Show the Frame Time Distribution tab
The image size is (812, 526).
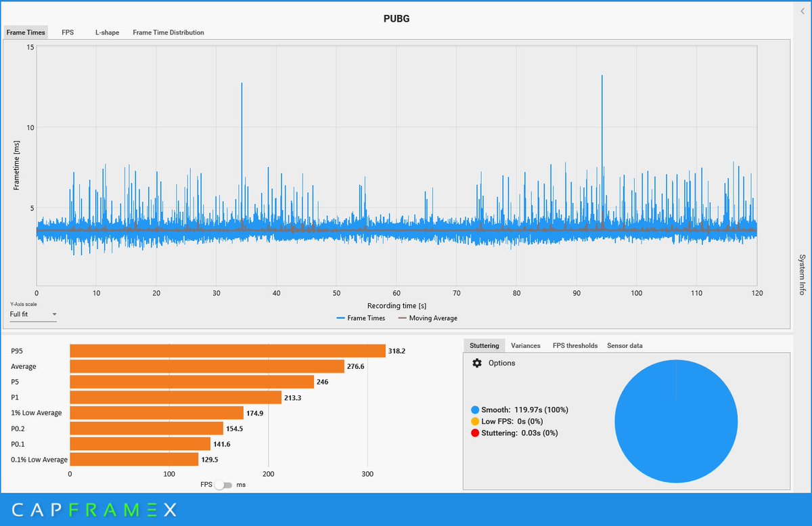click(x=168, y=32)
